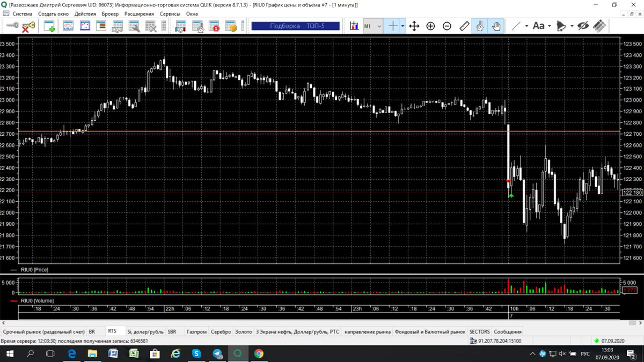Click the greyed table icon with X
This screenshot has height=362, width=644.
pyautogui.click(x=150, y=26)
